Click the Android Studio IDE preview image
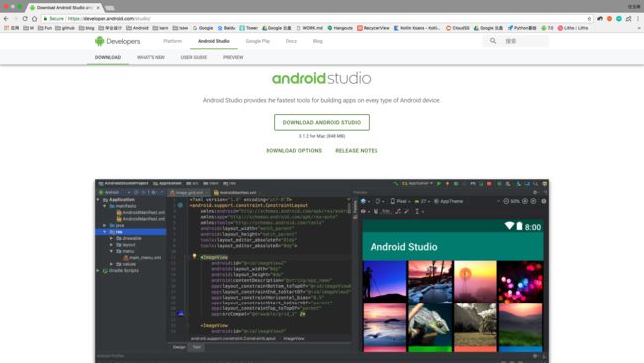Viewport: 644px width, 363px height. pos(322,271)
